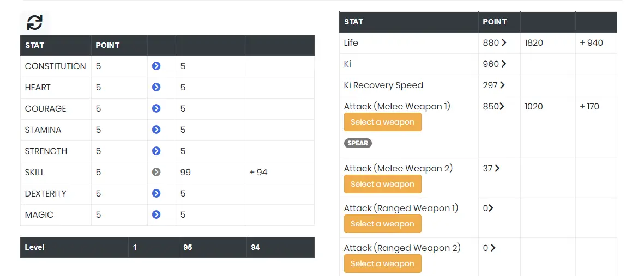Click the refresh reset icon above stats
This screenshot has width=644, height=276.
[x=34, y=22]
